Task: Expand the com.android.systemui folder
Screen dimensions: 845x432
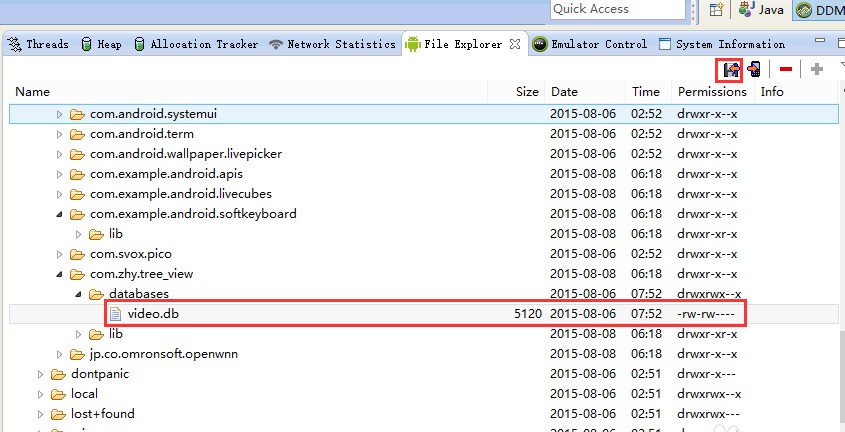Action: click(x=59, y=114)
